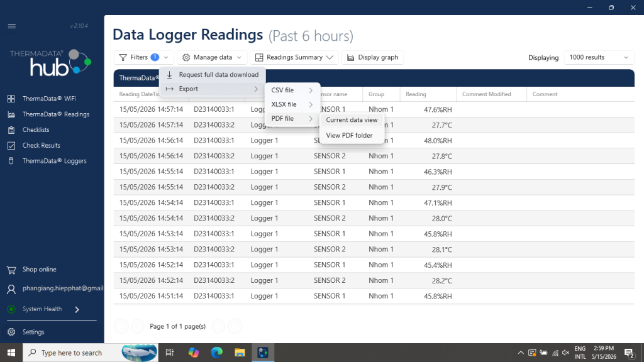Click the ThermaData hub taskbar icon
Screen dimensions: 644x362
(263, 353)
